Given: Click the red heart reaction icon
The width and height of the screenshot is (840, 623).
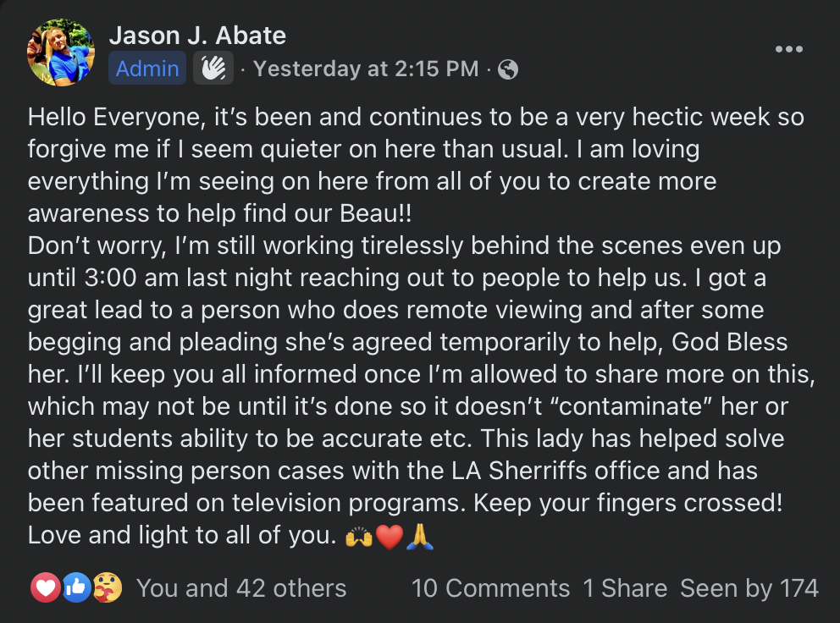Looking at the screenshot, I should [44, 587].
